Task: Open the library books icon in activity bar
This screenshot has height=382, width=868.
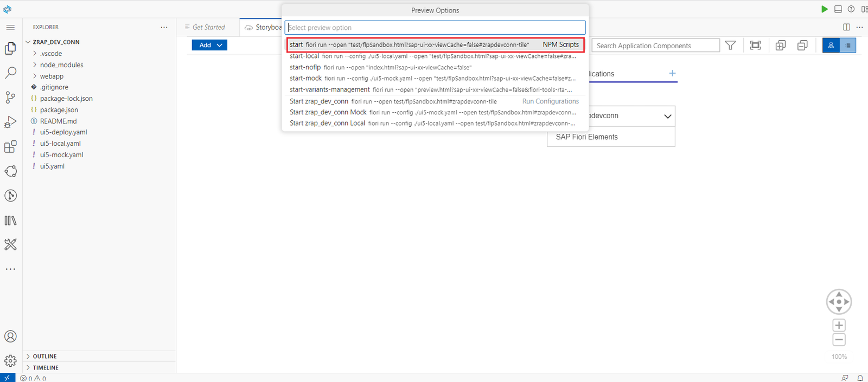Action: point(10,221)
